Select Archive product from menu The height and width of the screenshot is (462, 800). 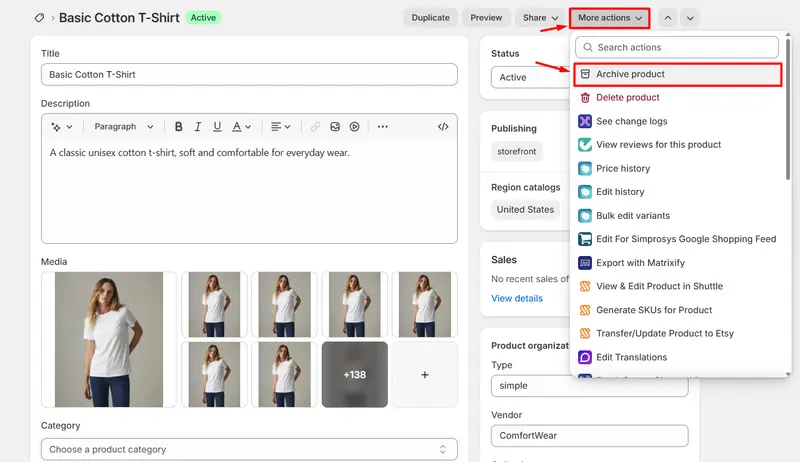pyautogui.click(x=678, y=74)
